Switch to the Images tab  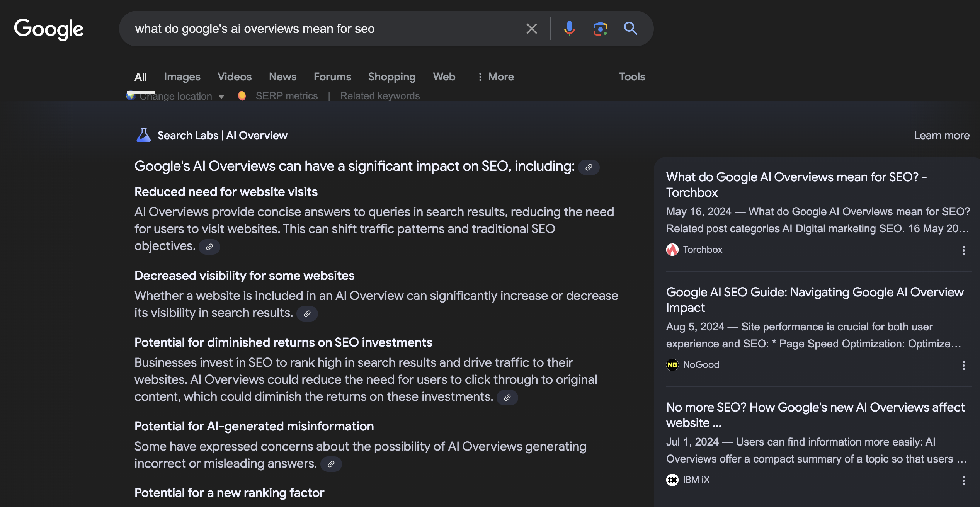click(x=182, y=77)
